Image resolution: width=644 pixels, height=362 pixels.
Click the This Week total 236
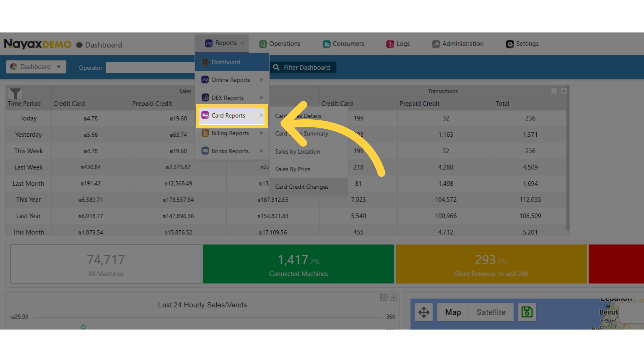coord(530,151)
